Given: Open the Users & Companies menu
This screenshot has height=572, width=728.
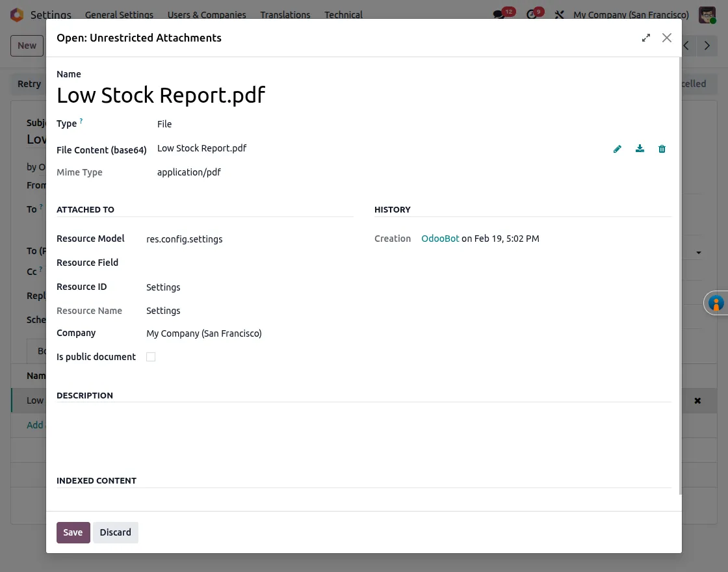Looking at the screenshot, I should click(x=207, y=14).
